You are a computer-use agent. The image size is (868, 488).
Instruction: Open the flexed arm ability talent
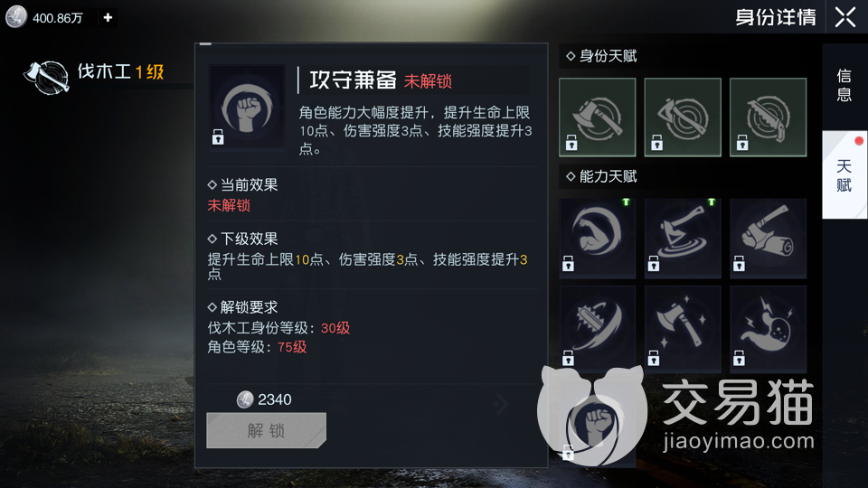[598, 238]
